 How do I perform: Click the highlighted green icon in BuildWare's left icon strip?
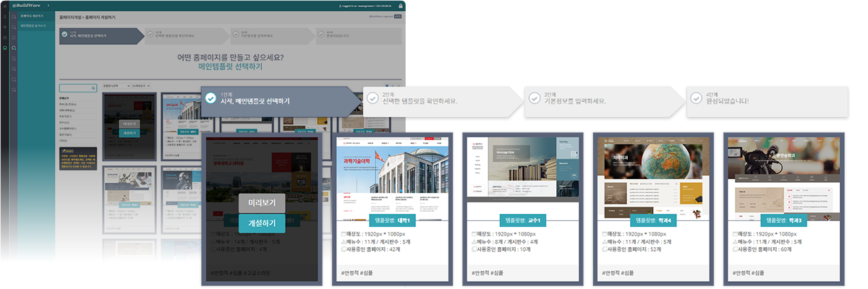[5, 48]
